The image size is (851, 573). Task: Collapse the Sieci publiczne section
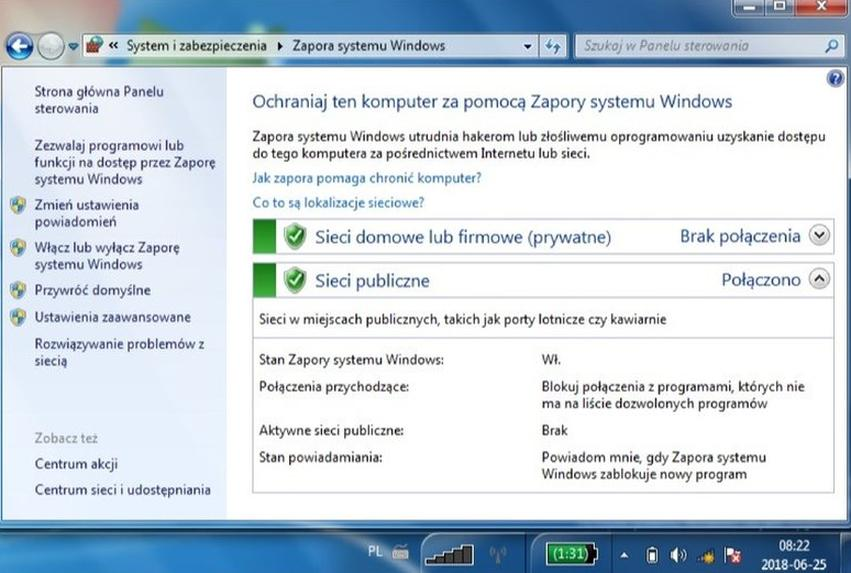click(820, 280)
